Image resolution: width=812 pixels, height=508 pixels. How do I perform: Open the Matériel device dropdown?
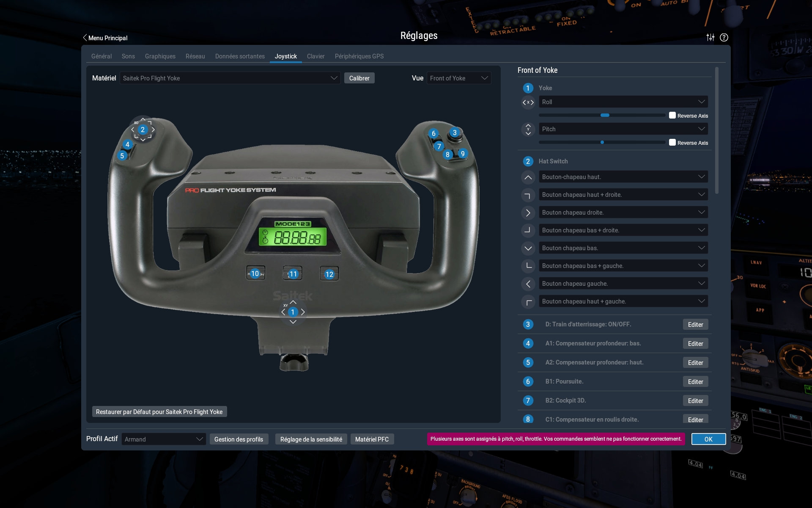[230, 78]
